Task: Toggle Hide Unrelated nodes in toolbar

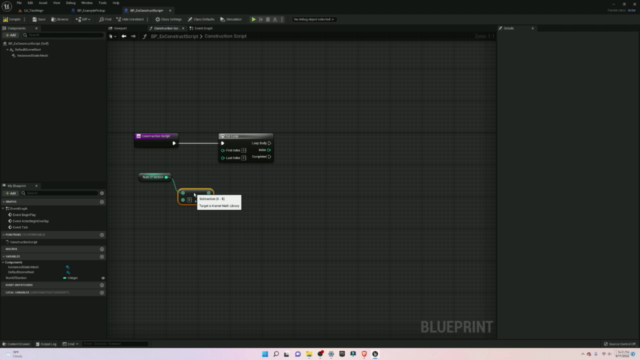Action: click(x=130, y=19)
